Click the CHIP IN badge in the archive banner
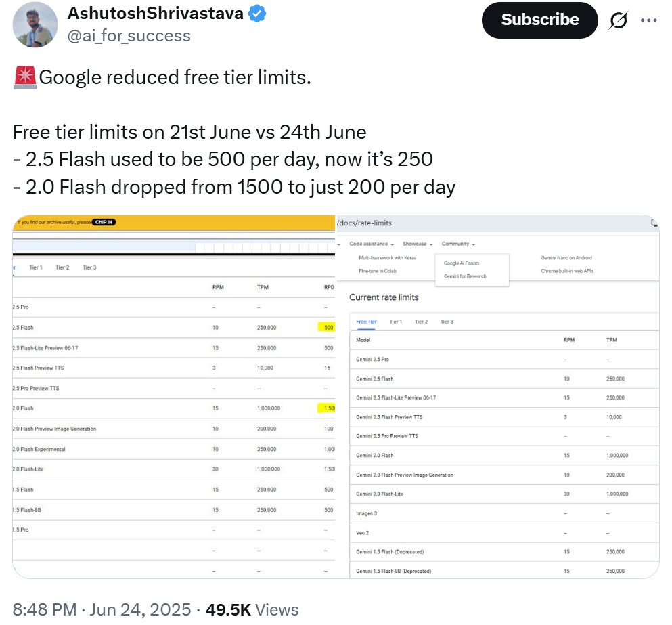Screen dimensions: 672x625 point(104,222)
